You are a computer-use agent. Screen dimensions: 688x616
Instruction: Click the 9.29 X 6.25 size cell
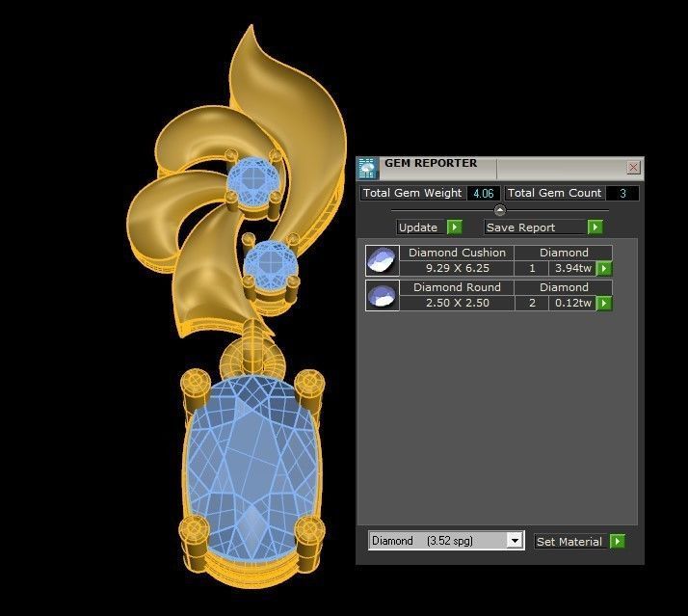coord(457,268)
